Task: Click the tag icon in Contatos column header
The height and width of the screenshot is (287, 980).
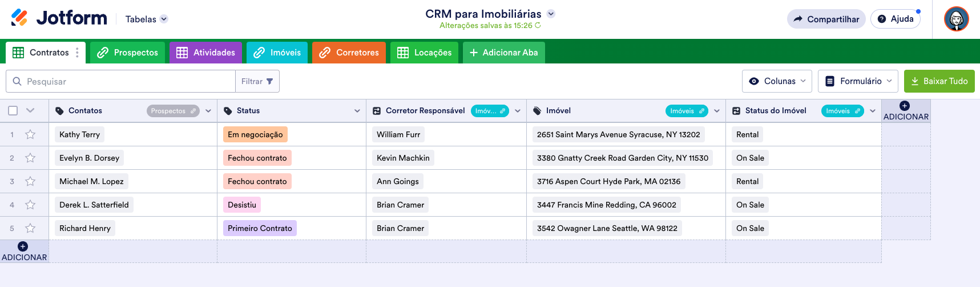Action: point(59,111)
